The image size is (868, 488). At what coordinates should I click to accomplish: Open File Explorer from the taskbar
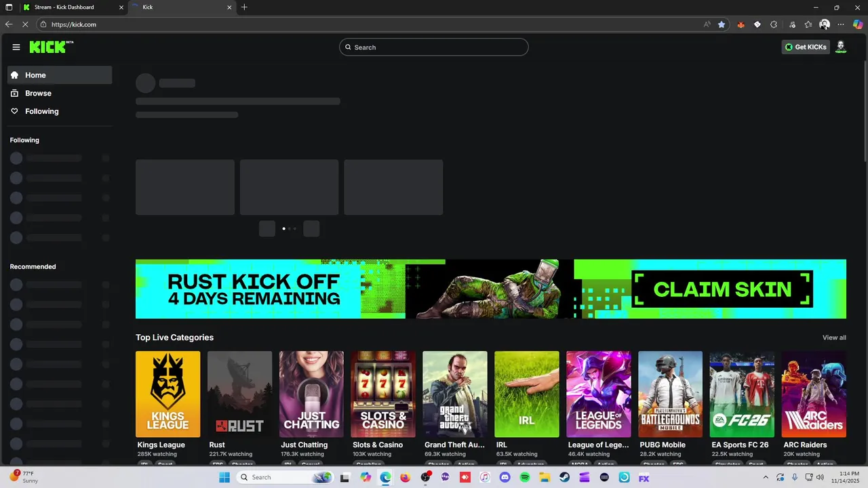[545, 477]
